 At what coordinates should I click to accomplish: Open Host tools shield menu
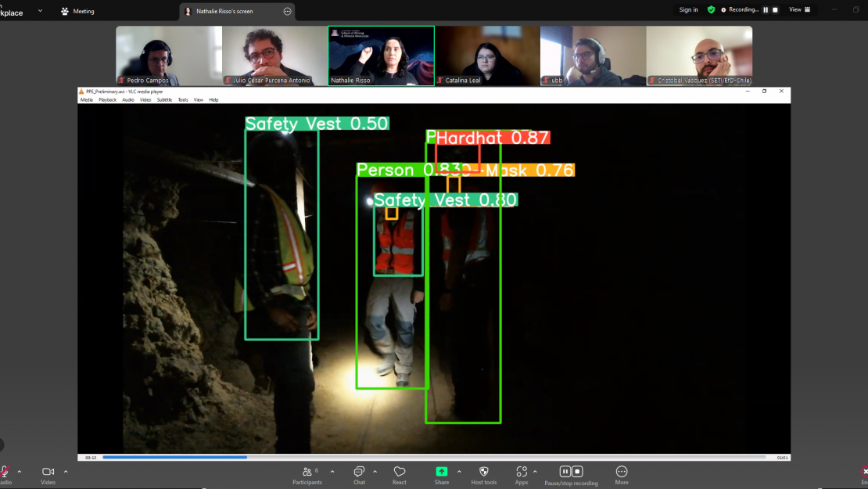pos(484,475)
